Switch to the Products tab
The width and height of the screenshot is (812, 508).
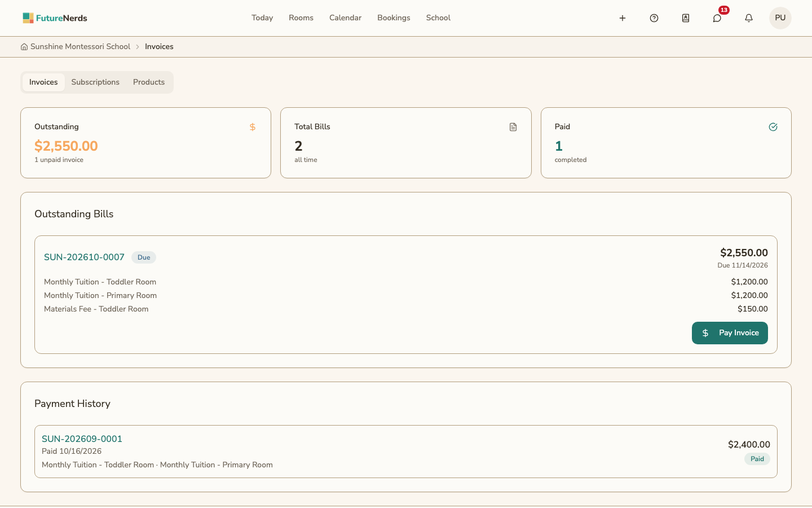click(149, 82)
